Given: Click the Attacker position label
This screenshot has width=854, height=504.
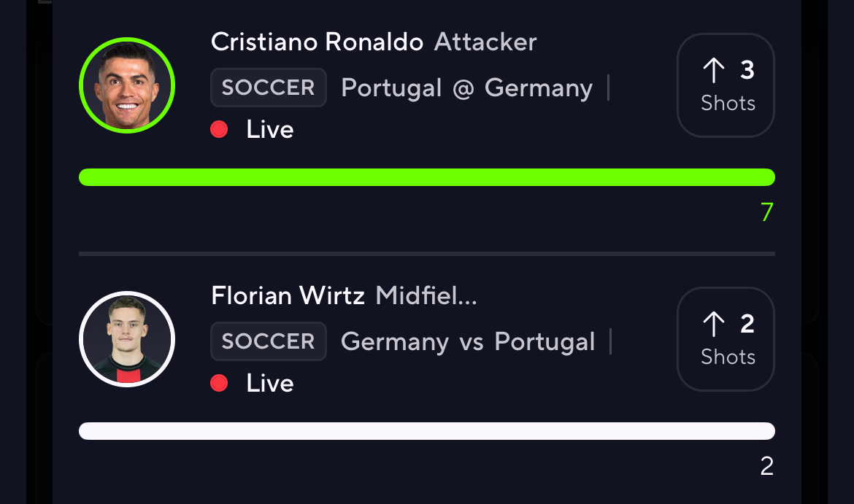Looking at the screenshot, I should tap(485, 42).
